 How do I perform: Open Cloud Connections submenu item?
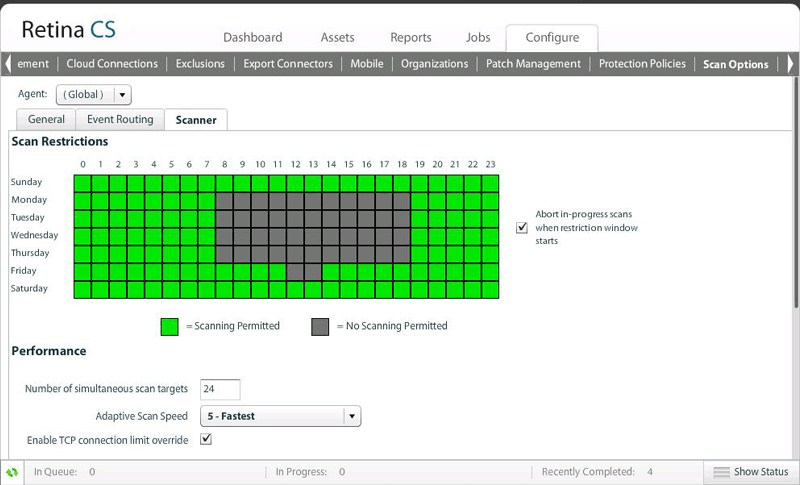click(112, 64)
